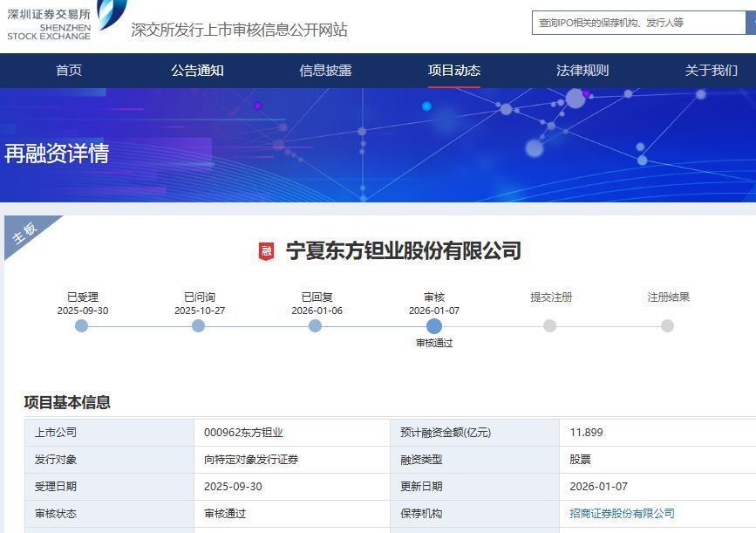Click the Shenzhen Stock Exchange logo
Screen dimensions: 756x533
(x=52, y=24)
